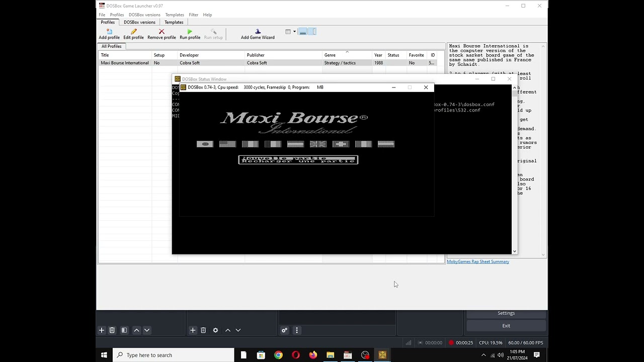The width and height of the screenshot is (644, 362).
Task: Toggle the side pane layout button
Action: tap(312, 32)
